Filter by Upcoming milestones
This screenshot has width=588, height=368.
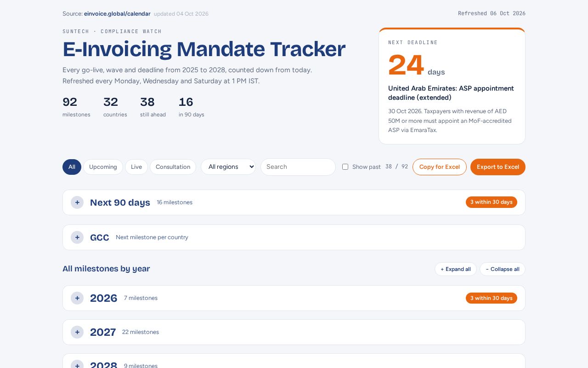pyautogui.click(x=103, y=167)
